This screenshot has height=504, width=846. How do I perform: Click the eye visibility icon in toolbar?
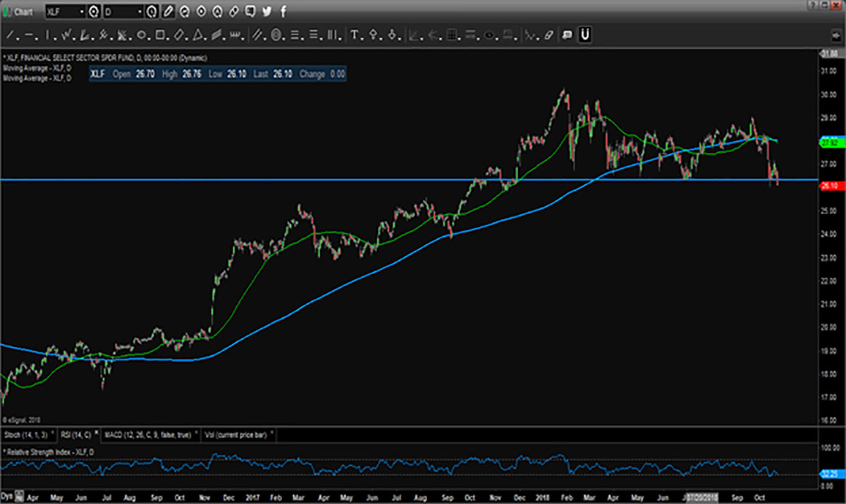coord(489,35)
